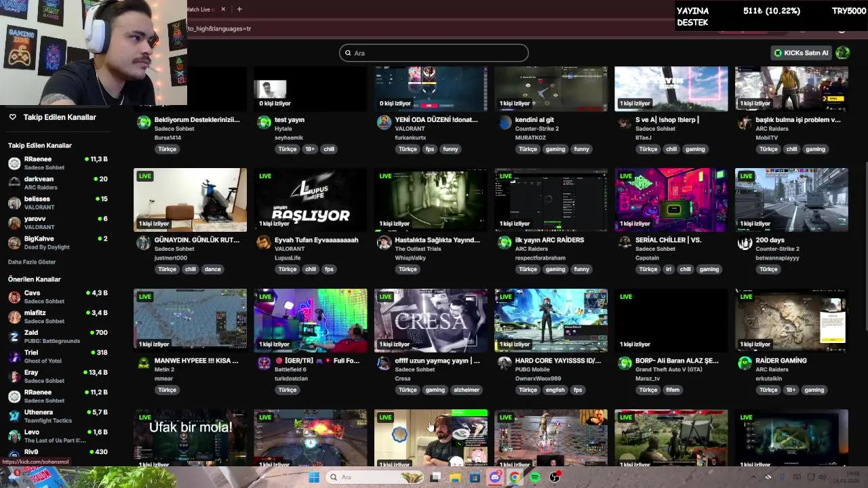Select irl tag on the SERİAL CHİLLER card
Image resolution: width=868 pixels, height=488 pixels.
[668, 269]
